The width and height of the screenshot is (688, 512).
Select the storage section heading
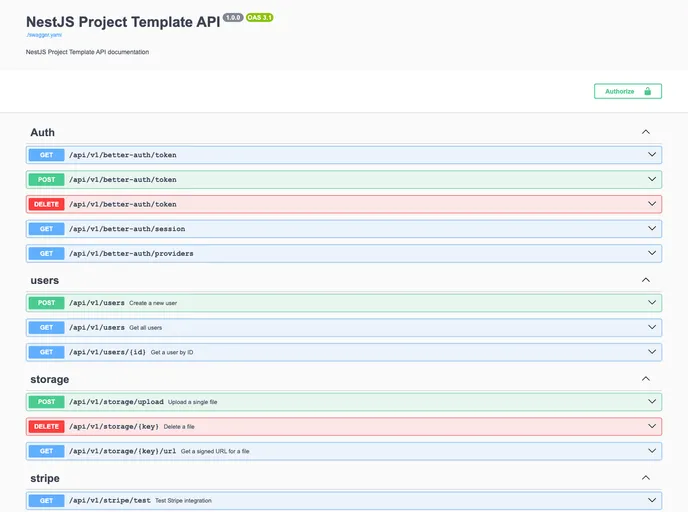pyautogui.click(x=50, y=380)
